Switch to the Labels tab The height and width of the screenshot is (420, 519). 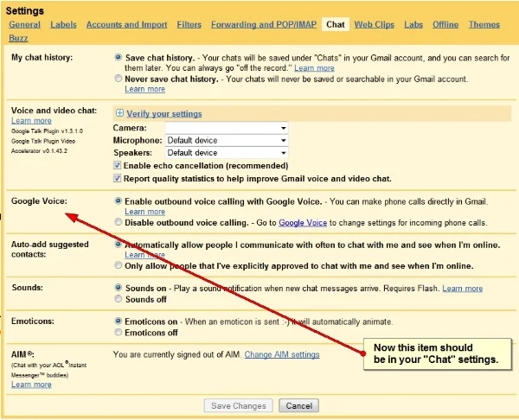pyautogui.click(x=63, y=24)
